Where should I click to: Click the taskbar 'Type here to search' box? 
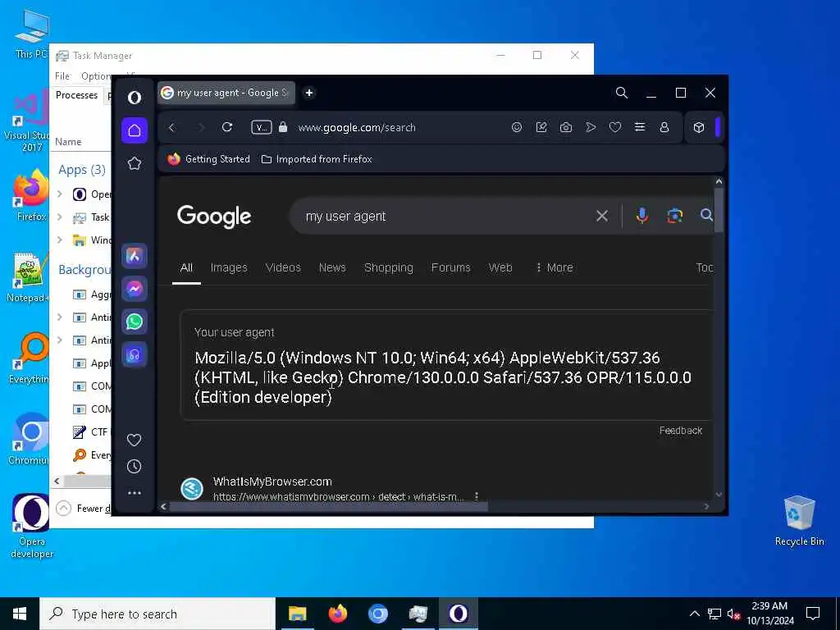click(157, 614)
